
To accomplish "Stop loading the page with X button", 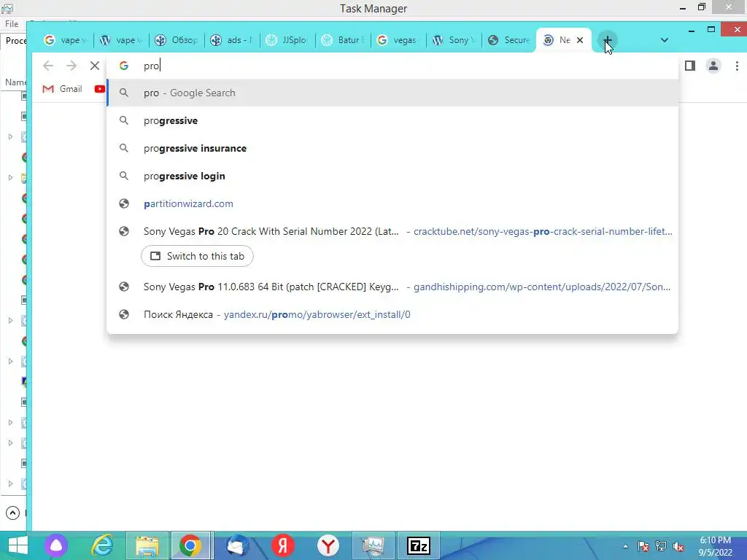I will pyautogui.click(x=95, y=66).
